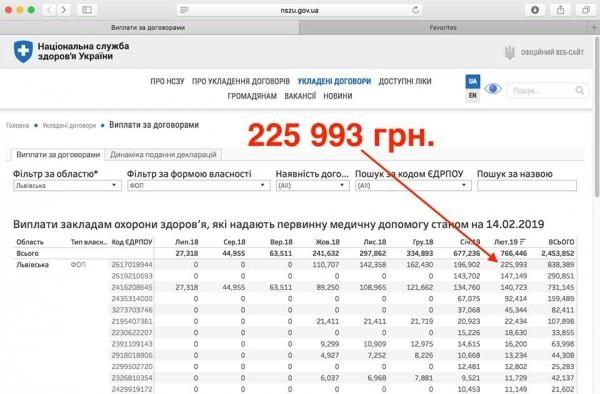The height and width of the screenshot is (394, 600).
Task: Open the Safari downloads icon
Action: [535, 10]
